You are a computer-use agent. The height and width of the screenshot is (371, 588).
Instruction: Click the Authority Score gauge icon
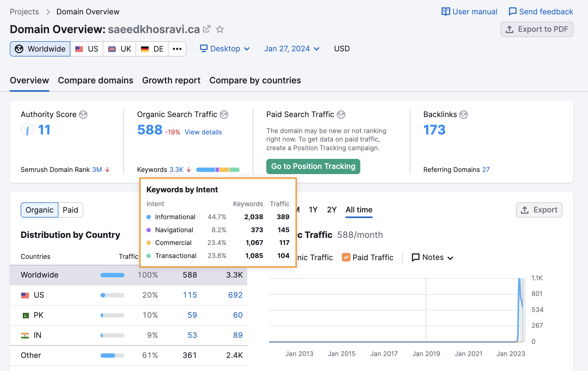pyautogui.click(x=27, y=130)
